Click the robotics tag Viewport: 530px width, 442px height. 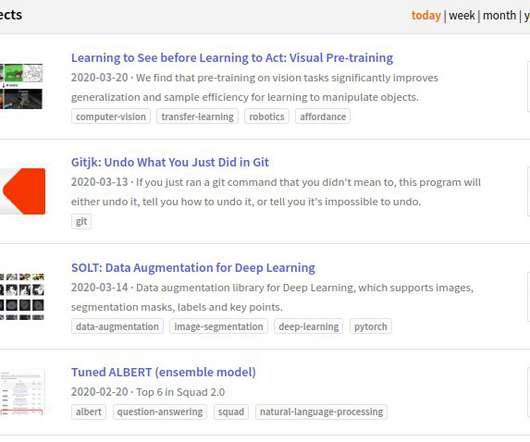[267, 117]
